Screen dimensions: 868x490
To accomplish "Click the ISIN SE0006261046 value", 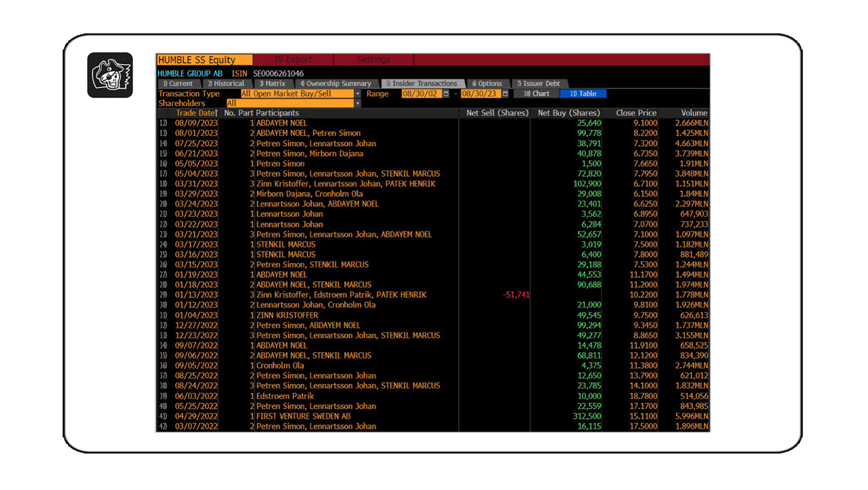I will coord(279,74).
